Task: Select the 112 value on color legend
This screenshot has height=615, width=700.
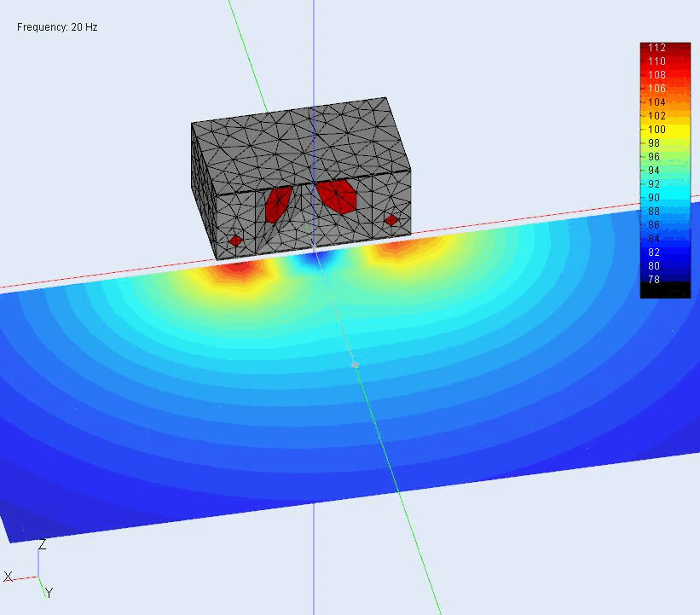Action: [x=657, y=48]
